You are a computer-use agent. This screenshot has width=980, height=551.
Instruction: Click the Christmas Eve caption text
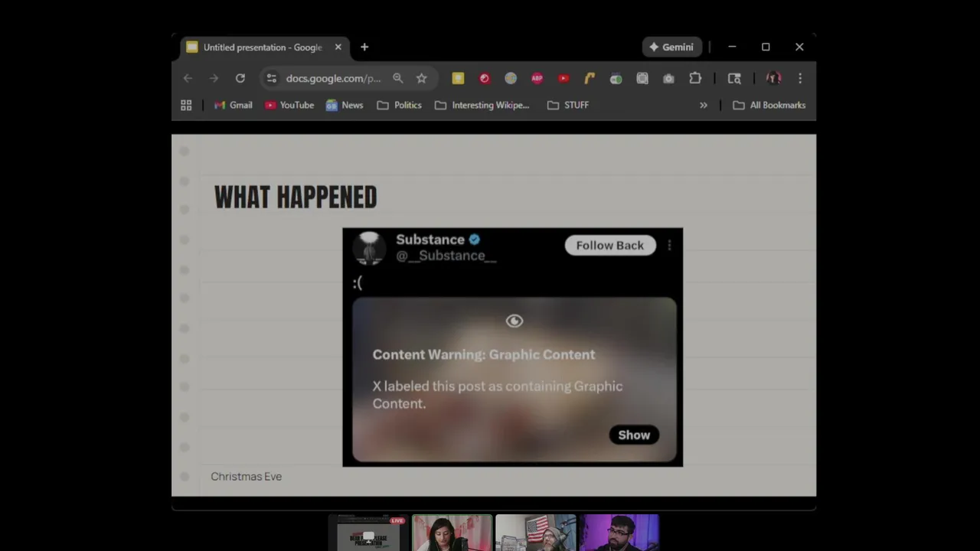coord(247,476)
